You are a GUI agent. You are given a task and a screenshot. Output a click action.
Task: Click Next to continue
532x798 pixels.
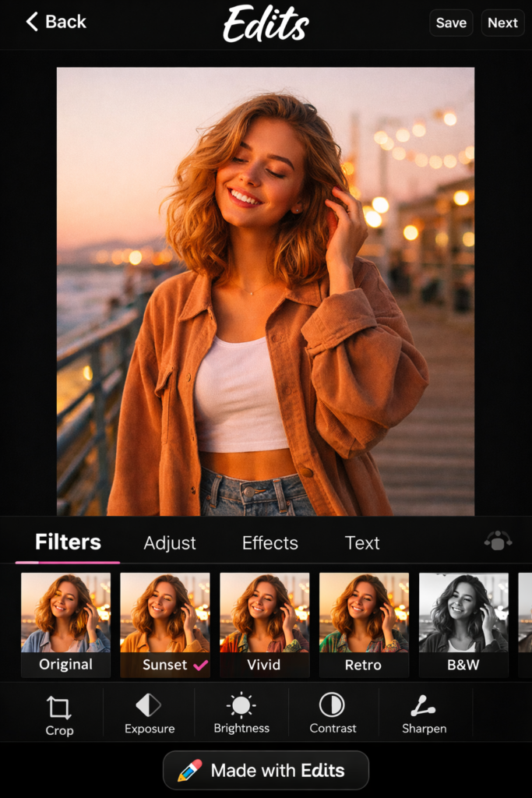502,23
